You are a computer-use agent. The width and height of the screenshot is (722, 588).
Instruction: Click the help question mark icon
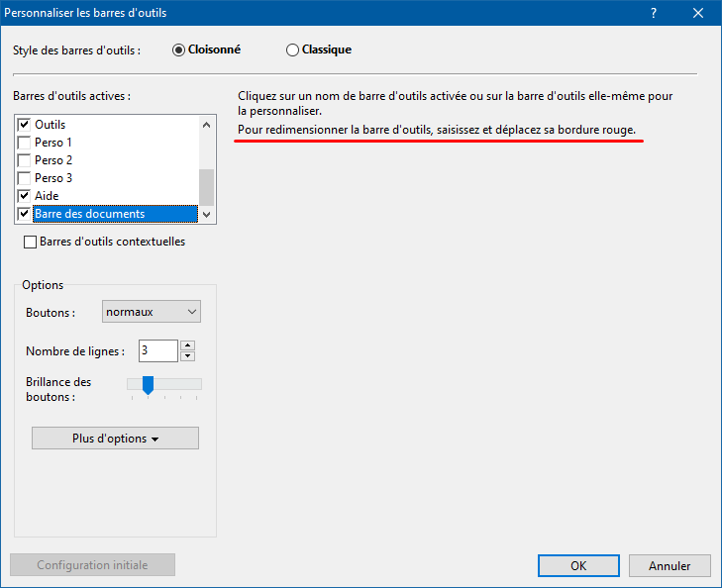[x=654, y=13]
